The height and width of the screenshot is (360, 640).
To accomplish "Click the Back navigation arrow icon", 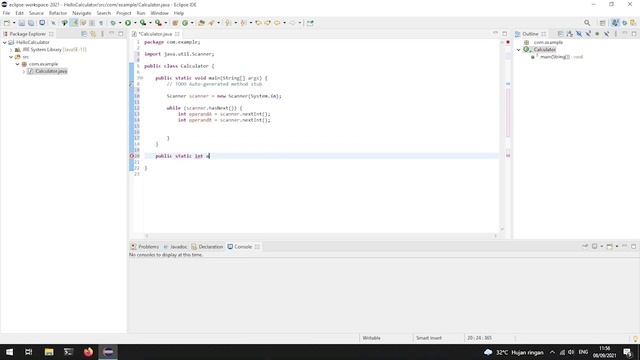I will point(277,23).
